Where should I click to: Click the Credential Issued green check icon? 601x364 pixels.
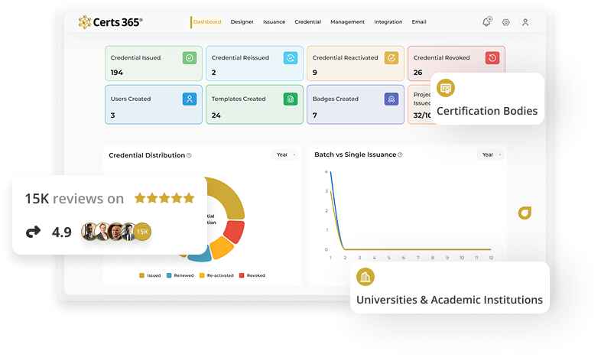click(190, 58)
